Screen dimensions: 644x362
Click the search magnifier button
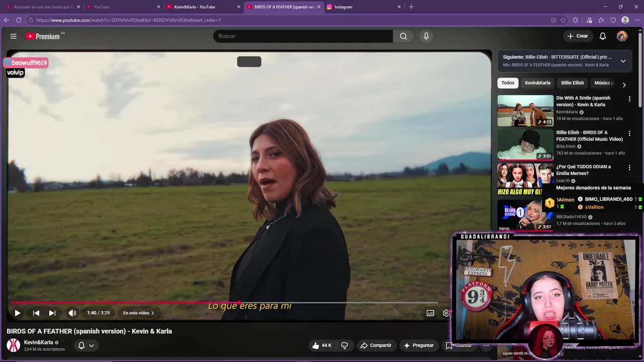(x=404, y=36)
